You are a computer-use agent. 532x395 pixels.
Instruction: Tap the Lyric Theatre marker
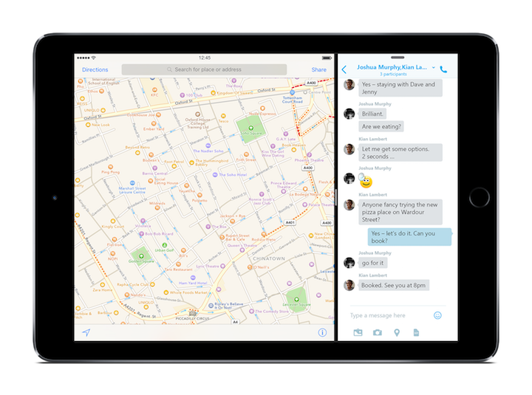click(x=222, y=266)
